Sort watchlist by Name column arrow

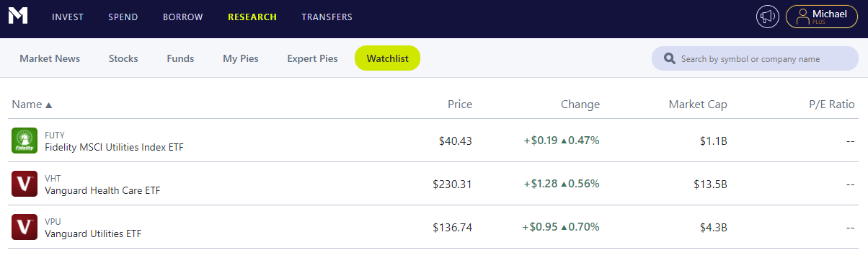pos(48,104)
